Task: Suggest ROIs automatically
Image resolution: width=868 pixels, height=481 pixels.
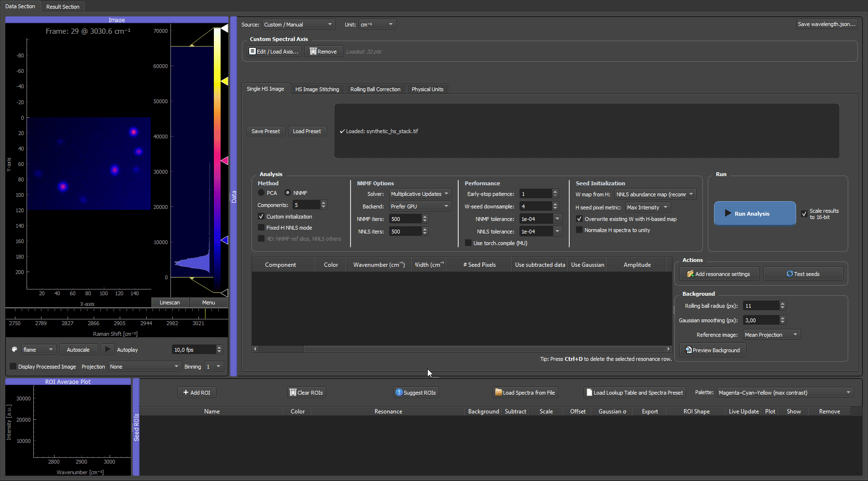Action: tap(416, 393)
